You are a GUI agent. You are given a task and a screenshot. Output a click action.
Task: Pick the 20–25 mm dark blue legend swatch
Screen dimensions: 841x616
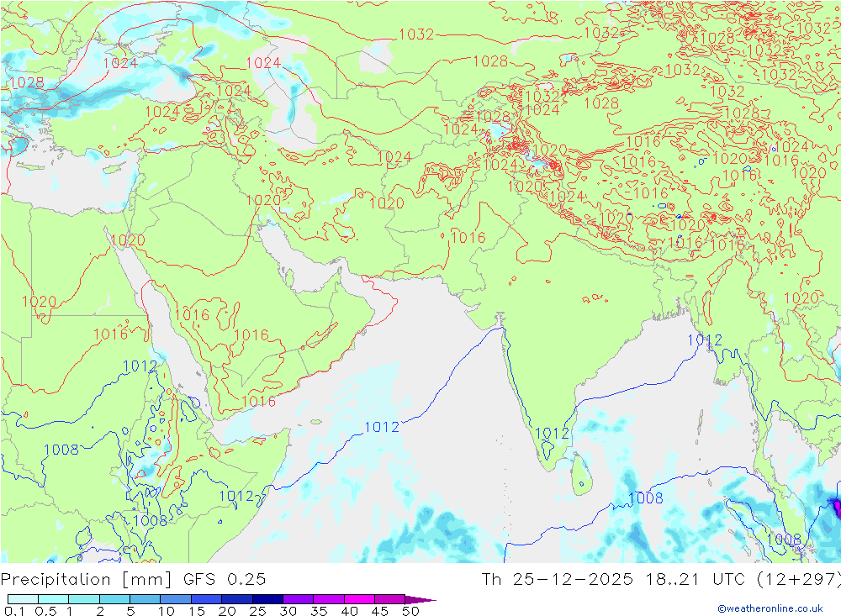tap(237, 599)
